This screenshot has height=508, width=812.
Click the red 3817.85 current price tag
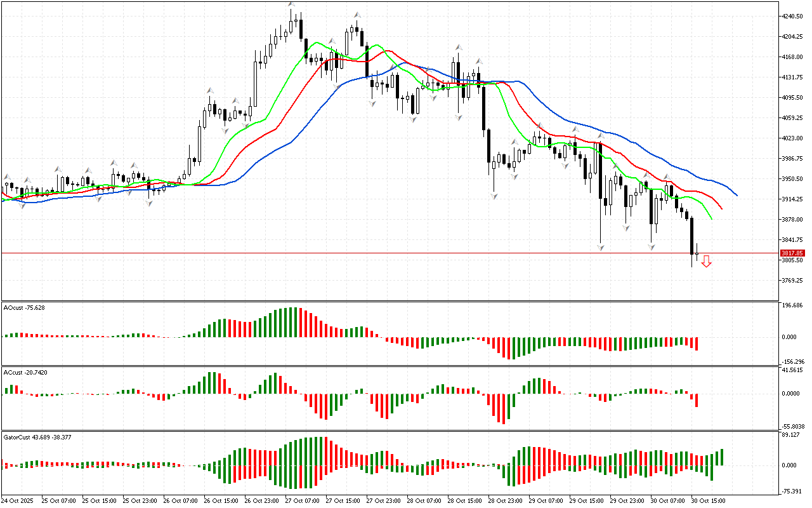pyautogui.click(x=792, y=253)
